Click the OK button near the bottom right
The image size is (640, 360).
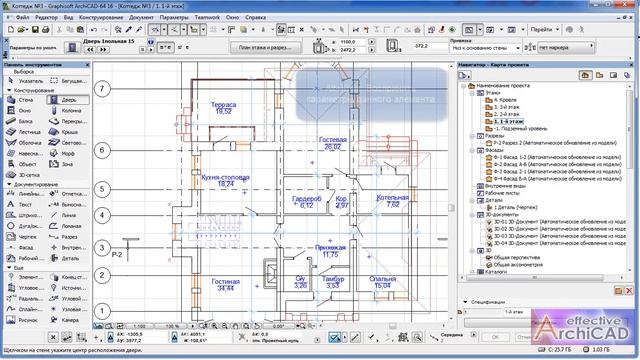495,337
